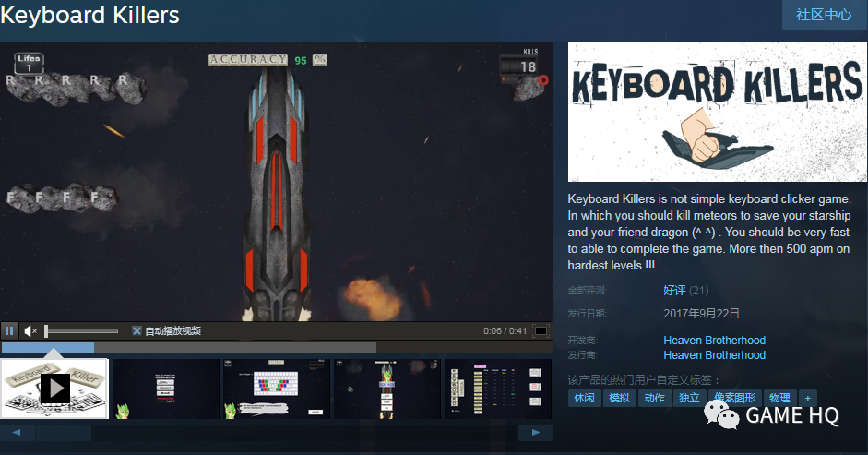Select the keyboard layout screenshot thumbnail
Screen dimensions: 868x455
pyautogui.click(x=277, y=389)
